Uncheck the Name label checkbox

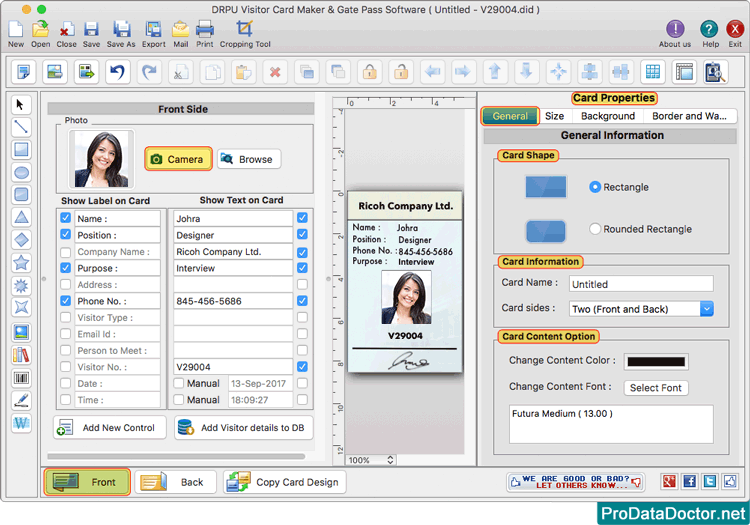tap(66, 218)
